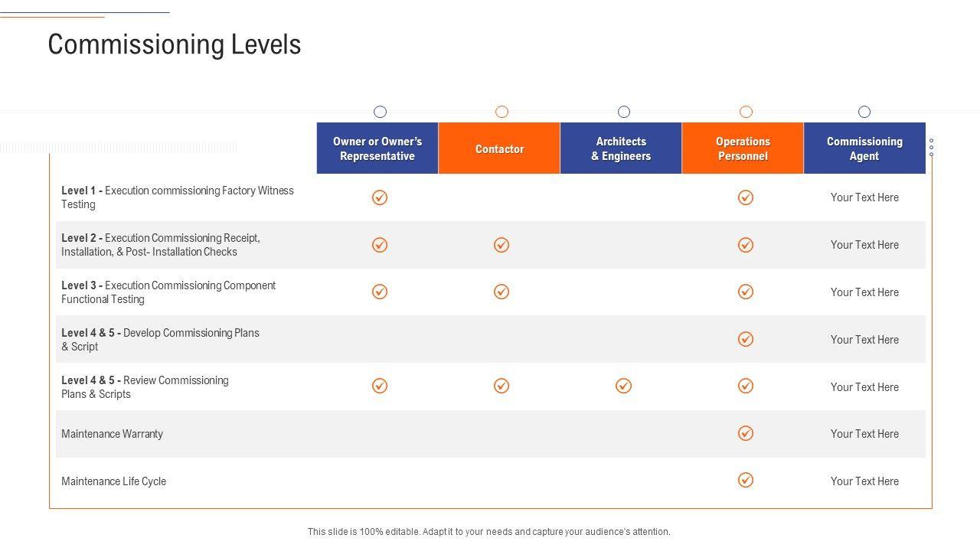Click the Owner or Owner's Representative header

click(x=377, y=148)
